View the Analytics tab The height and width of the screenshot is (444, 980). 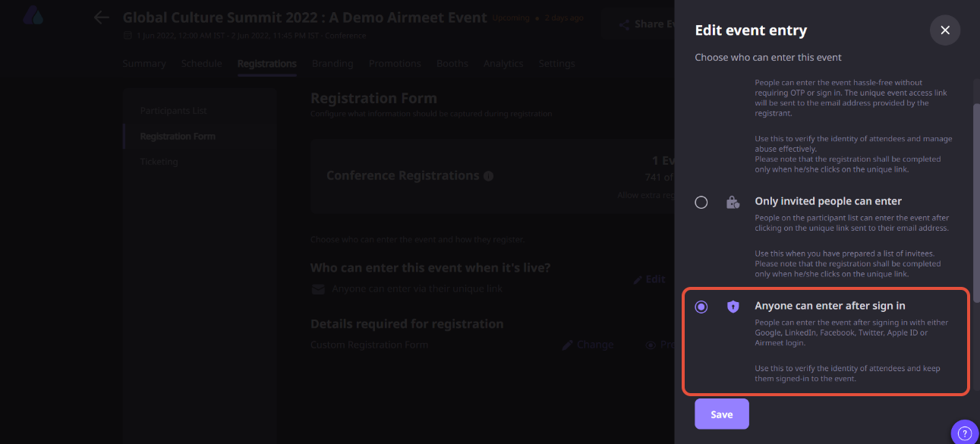coord(503,64)
